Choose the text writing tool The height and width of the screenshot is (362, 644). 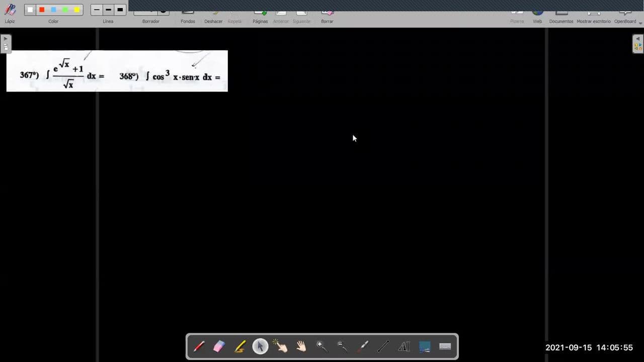[x=404, y=346]
